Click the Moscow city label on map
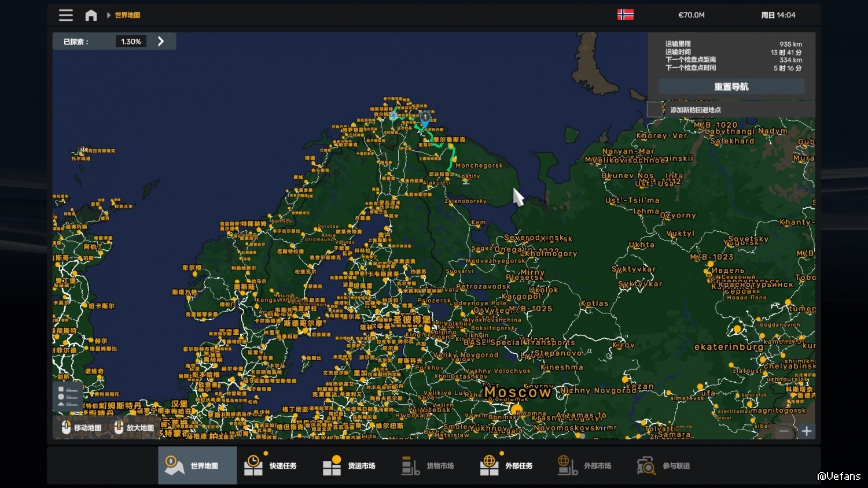868x488 pixels. coord(517,392)
